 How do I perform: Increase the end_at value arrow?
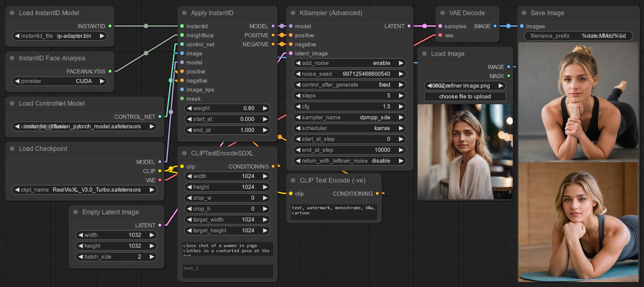point(265,130)
